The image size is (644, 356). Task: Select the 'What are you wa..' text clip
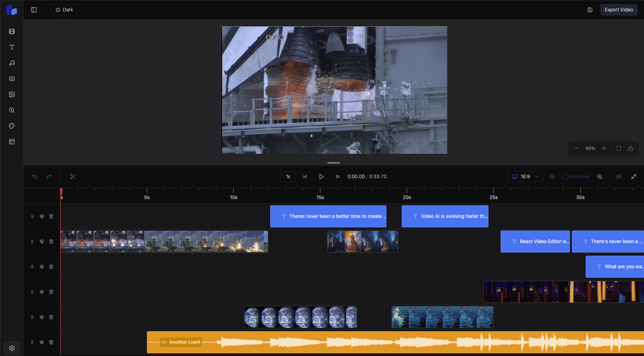[x=615, y=267]
